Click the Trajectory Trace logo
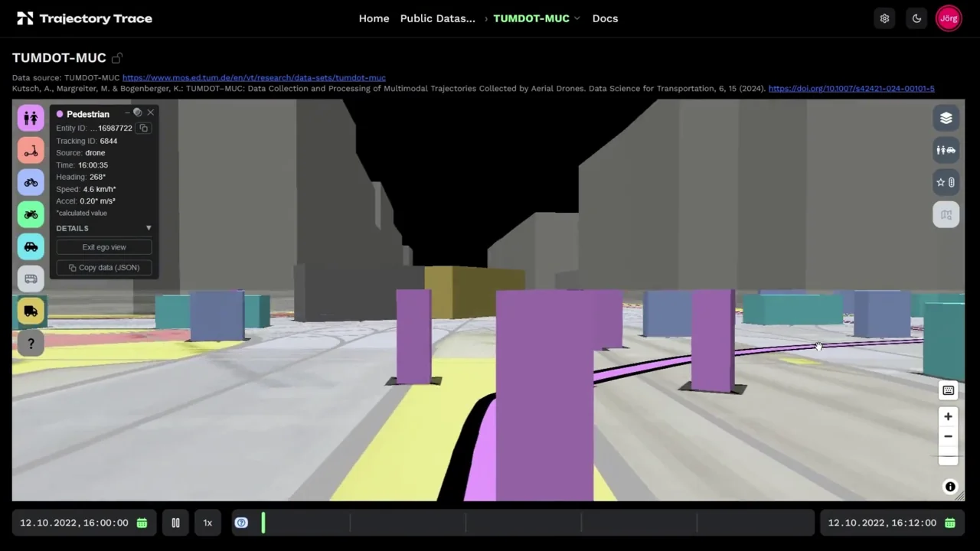 pos(84,18)
